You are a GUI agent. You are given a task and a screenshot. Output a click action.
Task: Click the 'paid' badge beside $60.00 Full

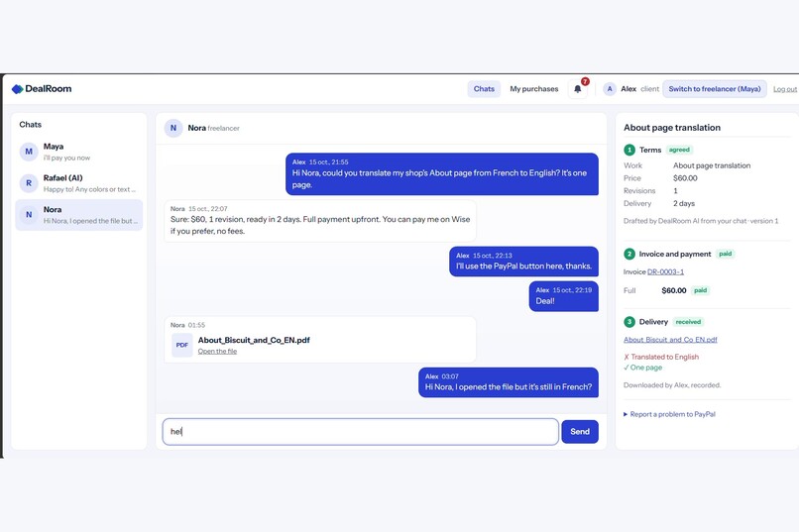700,290
